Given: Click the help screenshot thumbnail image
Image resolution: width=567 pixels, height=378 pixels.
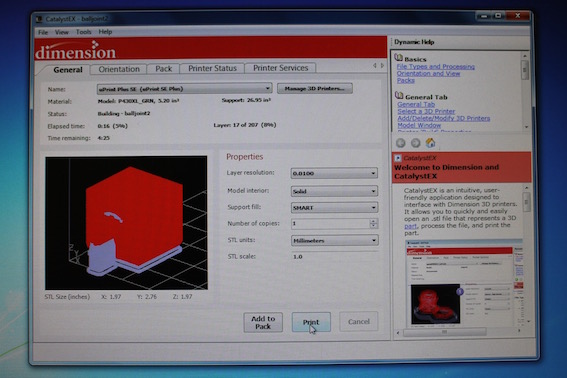Looking at the screenshot, I should point(464,284).
